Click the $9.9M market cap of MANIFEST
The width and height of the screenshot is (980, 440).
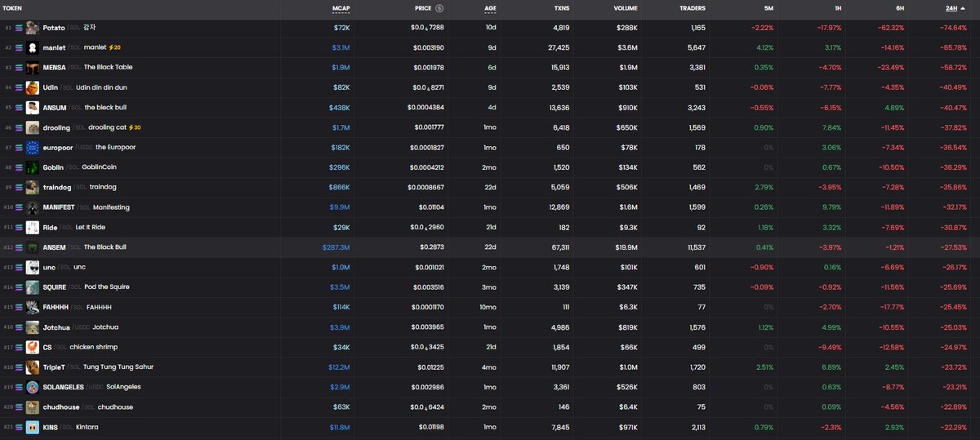[x=341, y=207]
